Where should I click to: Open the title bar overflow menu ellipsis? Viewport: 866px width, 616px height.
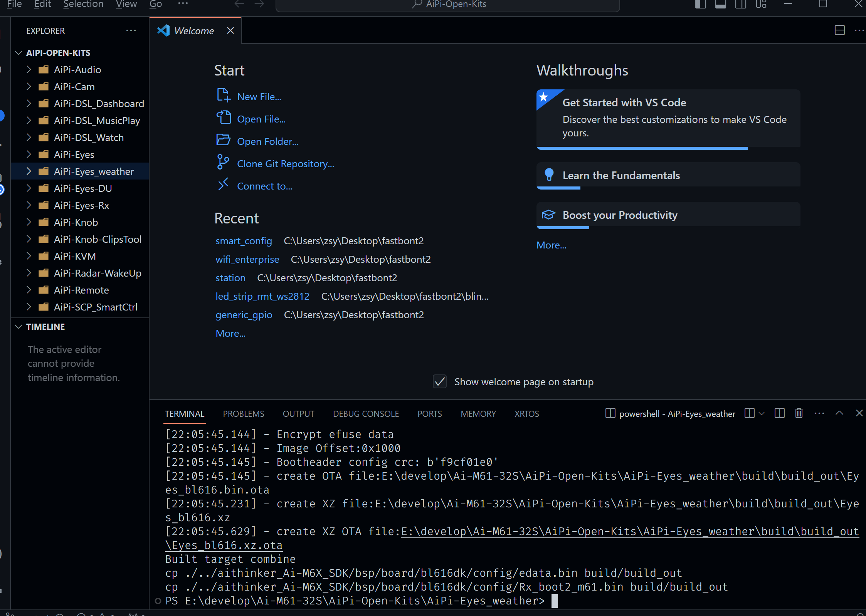coord(183,4)
